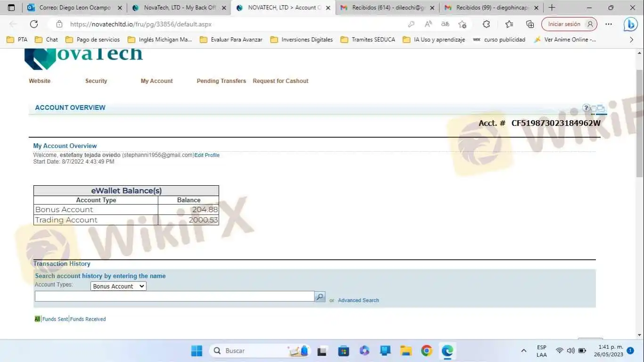Open the PTA bookmarks folder
This screenshot has height=362, width=644.
coord(17,40)
